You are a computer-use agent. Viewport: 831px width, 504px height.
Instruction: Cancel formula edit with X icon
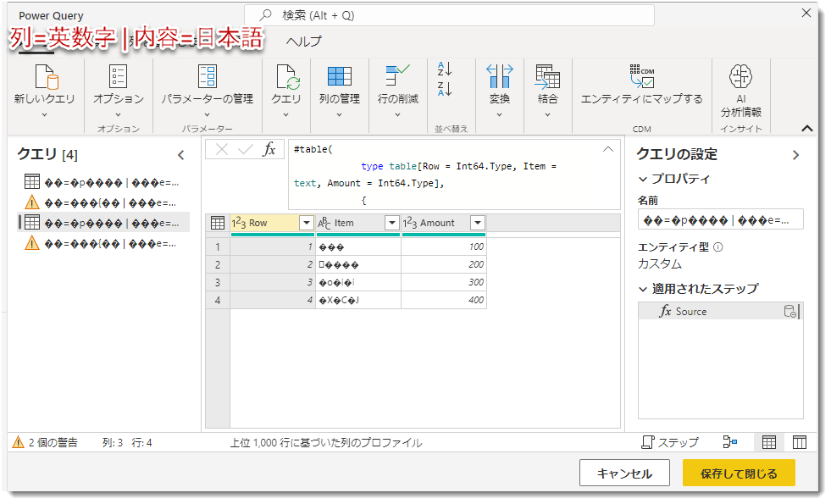tap(222, 150)
